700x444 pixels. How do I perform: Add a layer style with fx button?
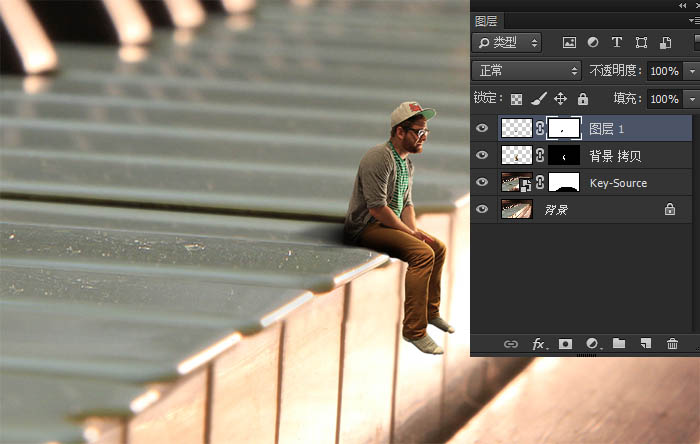click(x=538, y=344)
